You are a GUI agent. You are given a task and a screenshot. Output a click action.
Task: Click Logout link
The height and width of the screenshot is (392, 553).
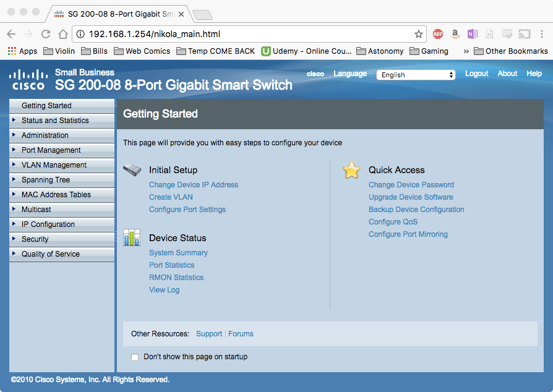pos(476,74)
